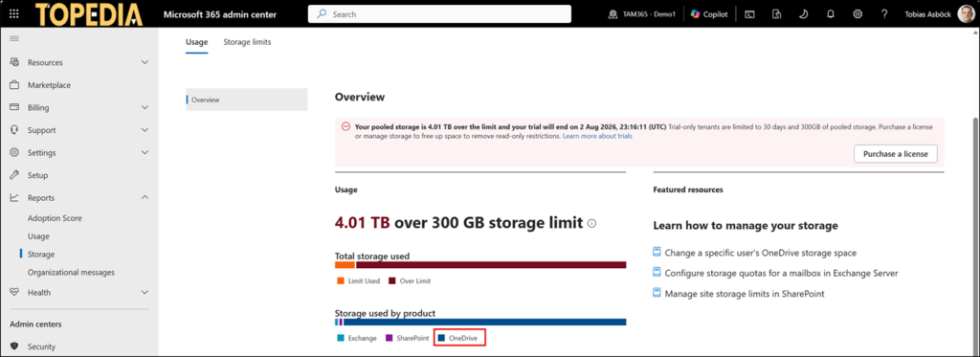Launch Cloud Shell terminal icon
The width and height of the screenshot is (980, 357).
click(749, 14)
